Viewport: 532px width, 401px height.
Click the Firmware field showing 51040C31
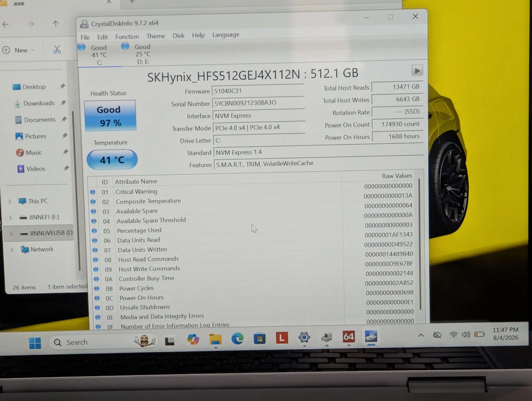pos(258,91)
